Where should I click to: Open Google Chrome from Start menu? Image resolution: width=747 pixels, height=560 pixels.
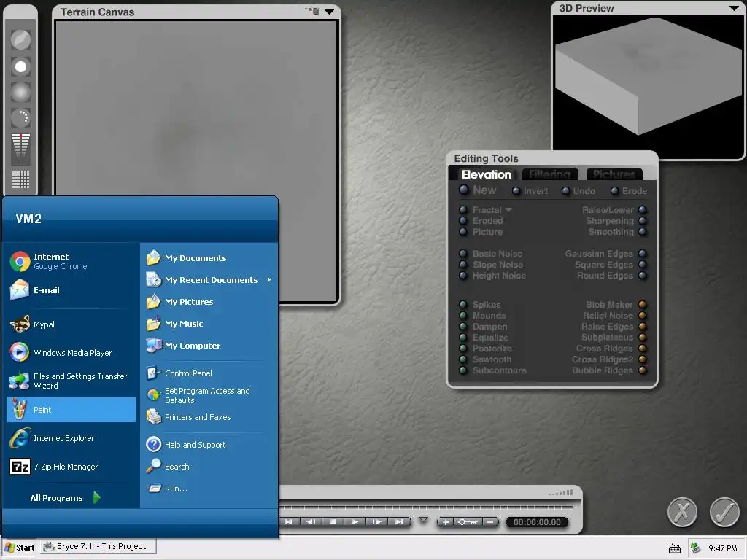pos(71,262)
